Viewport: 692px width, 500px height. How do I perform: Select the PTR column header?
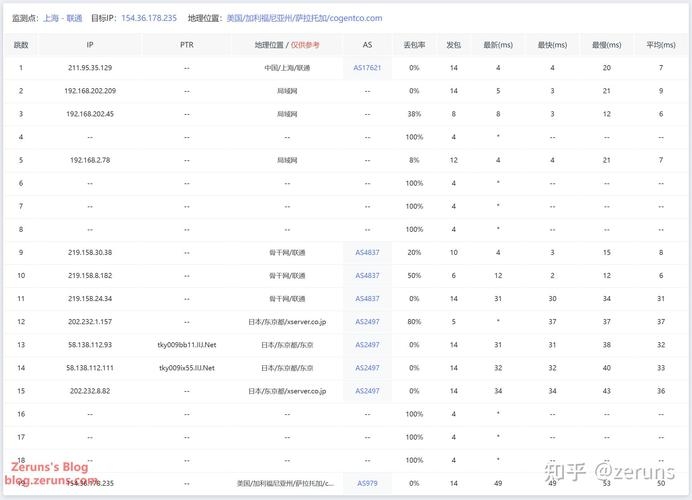[x=187, y=45]
